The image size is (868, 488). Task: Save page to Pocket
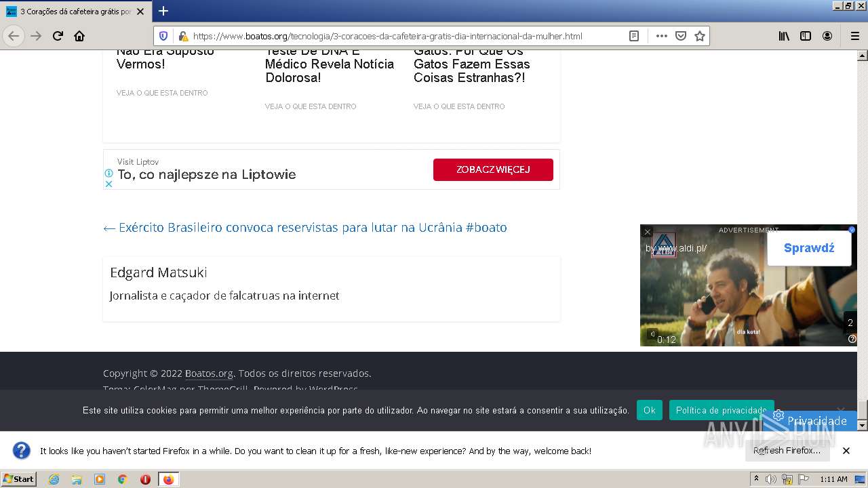tap(681, 36)
